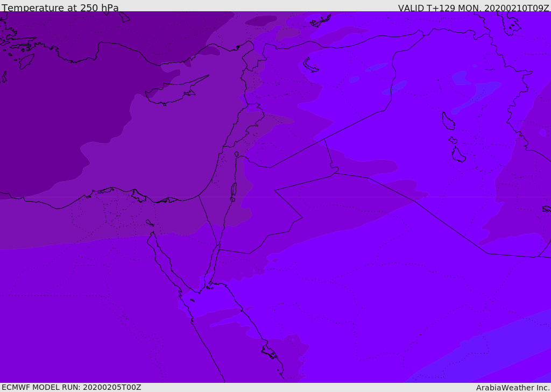This screenshot has width=551, height=392.
Task: Click the Sea of Galilee outline
Action: (237, 154)
